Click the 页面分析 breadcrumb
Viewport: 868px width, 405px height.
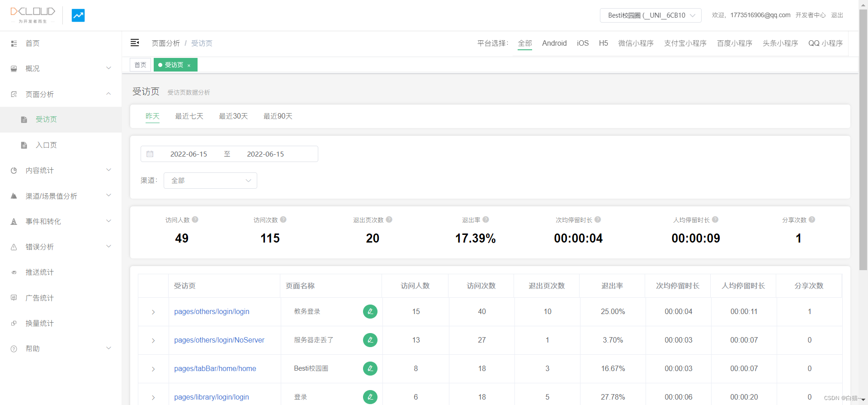pos(166,43)
